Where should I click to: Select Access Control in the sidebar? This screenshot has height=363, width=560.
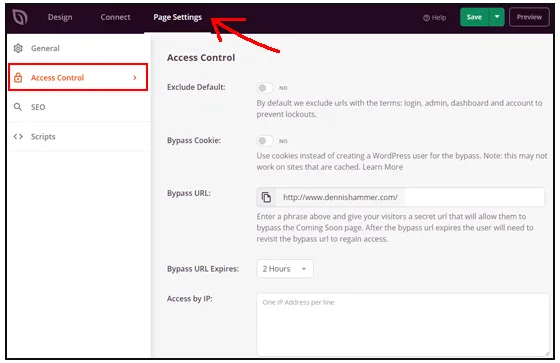pos(78,77)
